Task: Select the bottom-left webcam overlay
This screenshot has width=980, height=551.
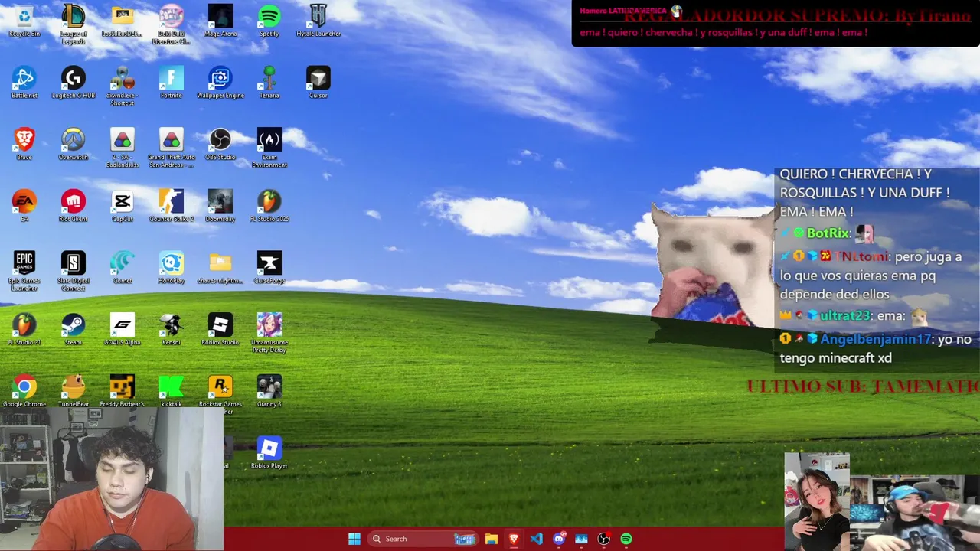Action: coord(112,480)
